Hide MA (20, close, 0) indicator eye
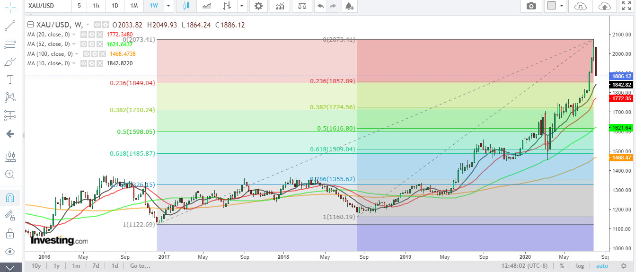This screenshot has height=272, width=644. 83,35
